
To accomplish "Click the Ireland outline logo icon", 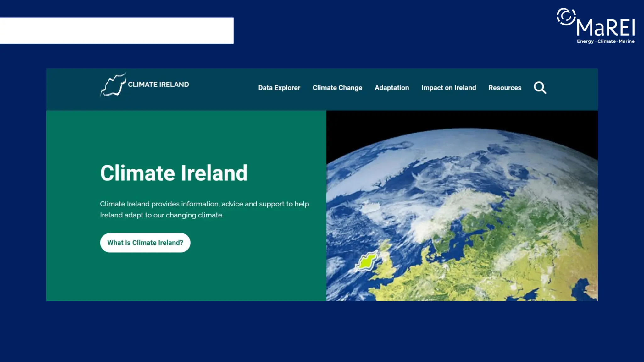I will coord(113,85).
